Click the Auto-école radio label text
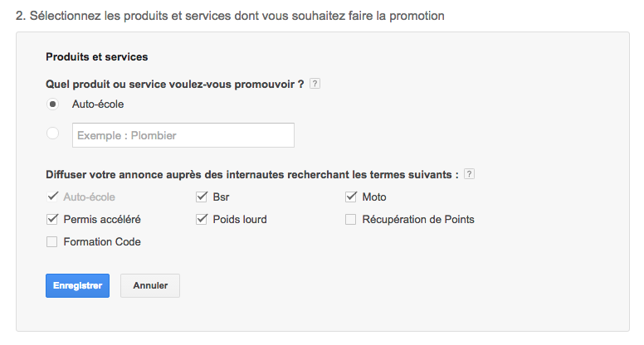Screen dimensions: 644x345 [x=98, y=104]
